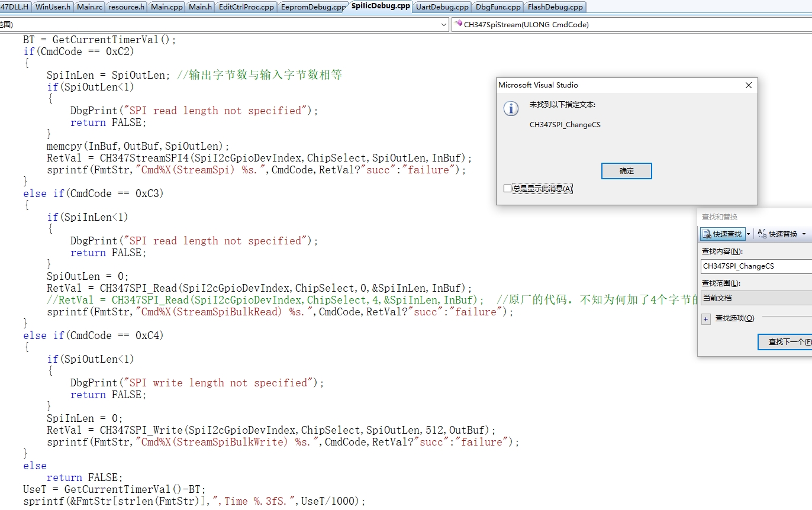Click the 'else if(CmdCode == 0xC3)' line
812x510 pixels.
(x=94, y=193)
